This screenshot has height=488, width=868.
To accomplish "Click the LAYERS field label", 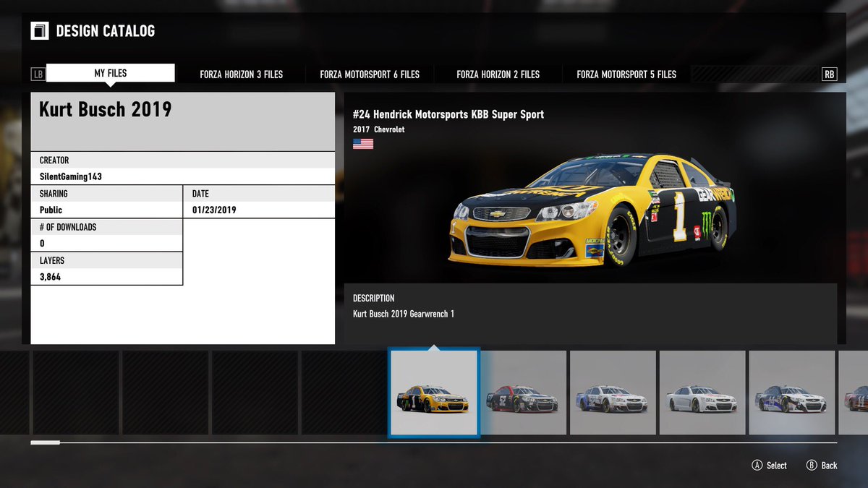I will [x=52, y=260].
